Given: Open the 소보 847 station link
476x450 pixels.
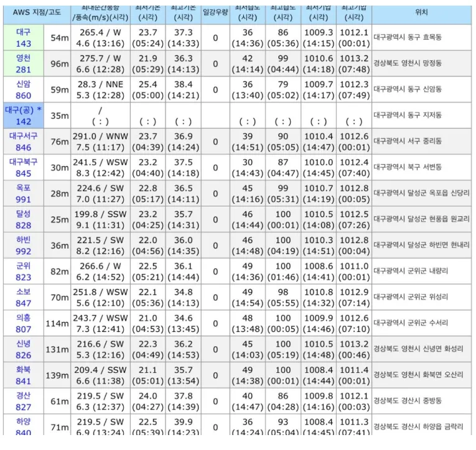Looking at the screenshot, I should (24, 298).
